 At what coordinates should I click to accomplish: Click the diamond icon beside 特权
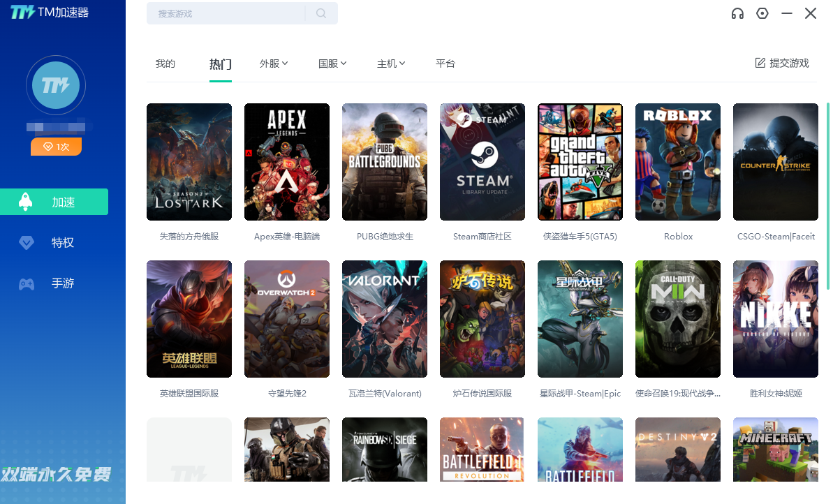point(26,243)
